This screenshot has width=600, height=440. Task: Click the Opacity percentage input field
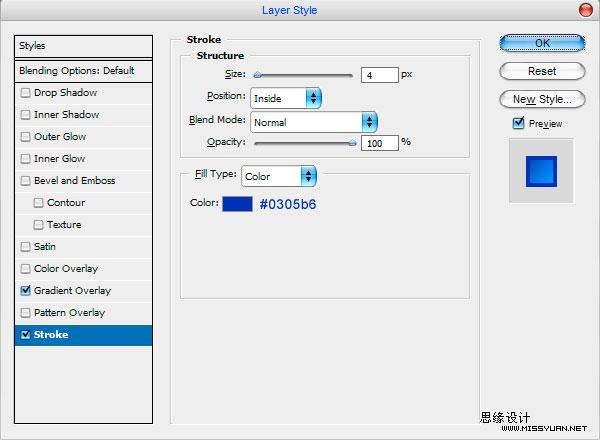380,143
